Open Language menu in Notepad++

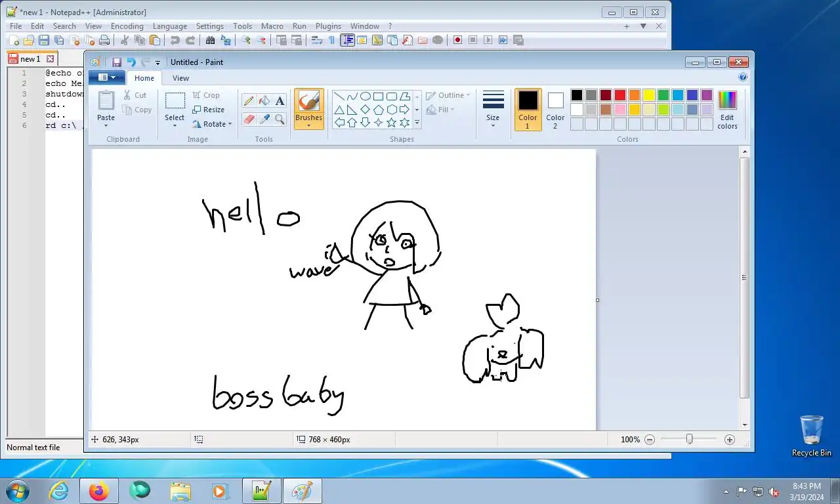[170, 26]
